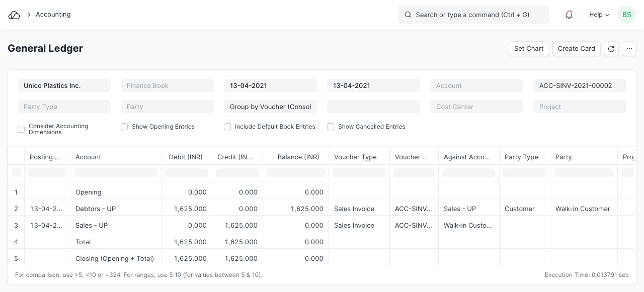Click the Company field Unico Plastics Inc.

coord(64,85)
